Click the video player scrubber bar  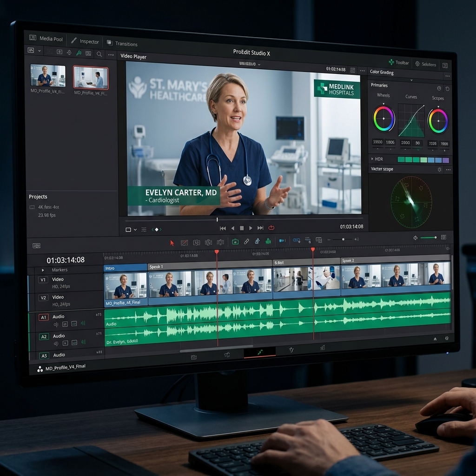(244, 219)
